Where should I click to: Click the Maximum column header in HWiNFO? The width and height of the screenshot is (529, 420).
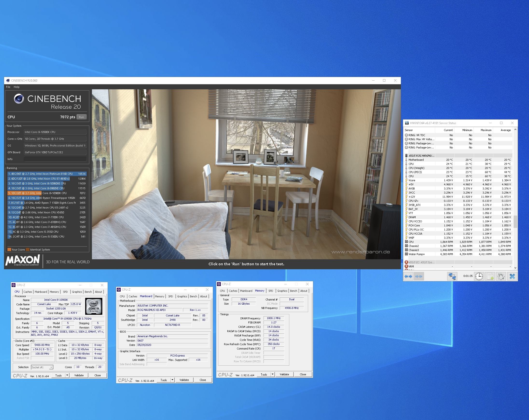[x=483, y=130]
